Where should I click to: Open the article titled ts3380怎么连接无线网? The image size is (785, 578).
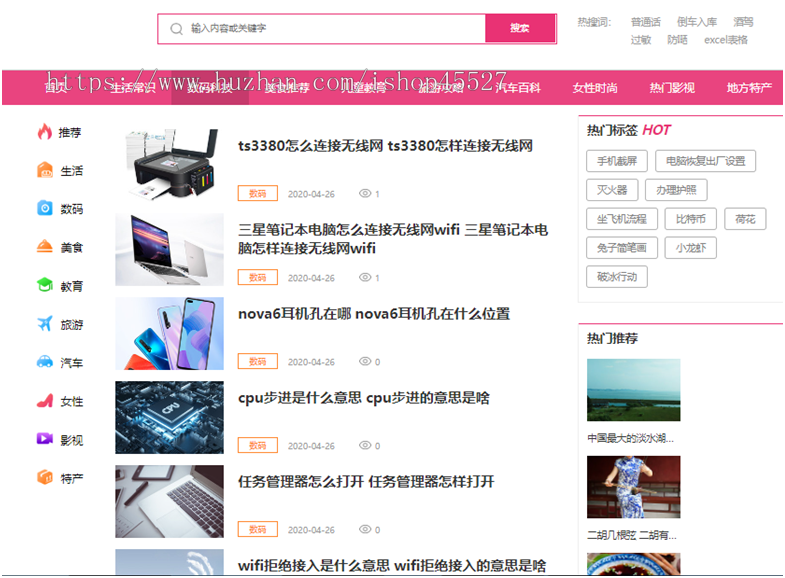point(385,146)
